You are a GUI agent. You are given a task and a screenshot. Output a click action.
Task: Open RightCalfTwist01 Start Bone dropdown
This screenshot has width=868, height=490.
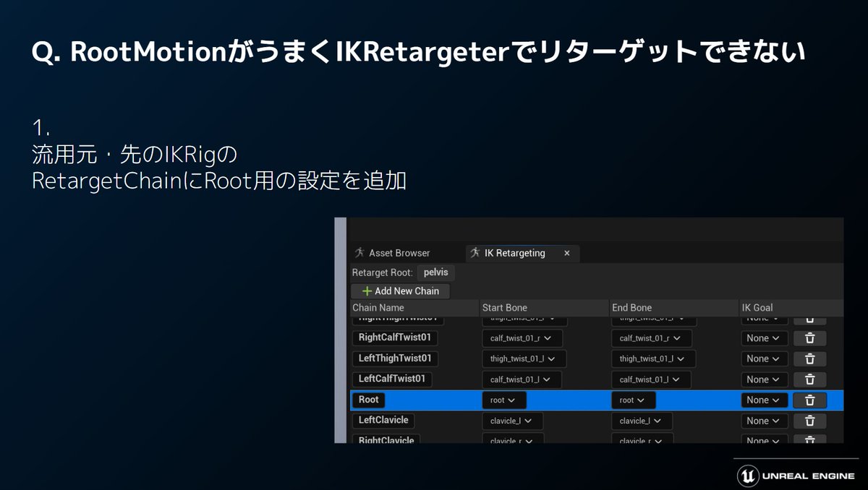(522, 338)
